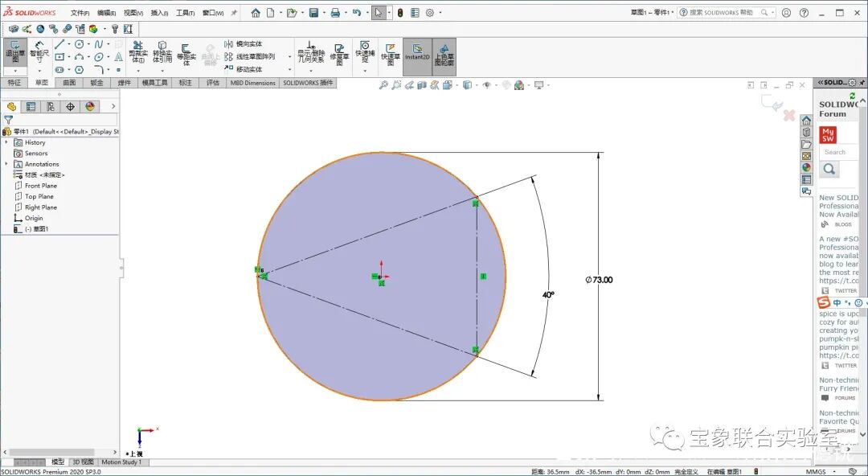
Task: Click 镜向实体 Mirror Entities
Action: tap(244, 43)
